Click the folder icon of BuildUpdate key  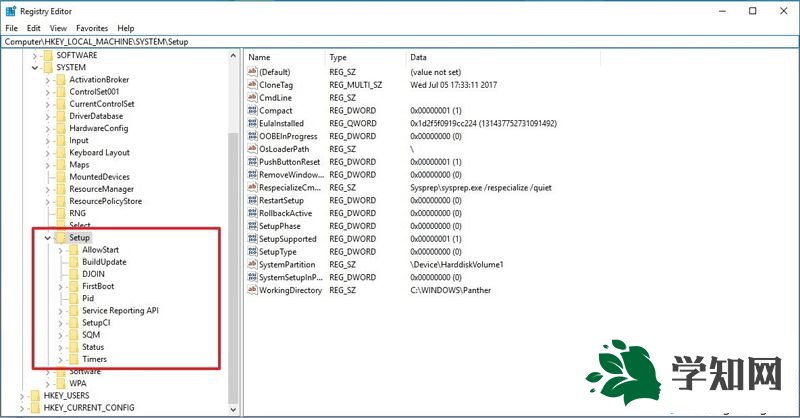(x=73, y=262)
